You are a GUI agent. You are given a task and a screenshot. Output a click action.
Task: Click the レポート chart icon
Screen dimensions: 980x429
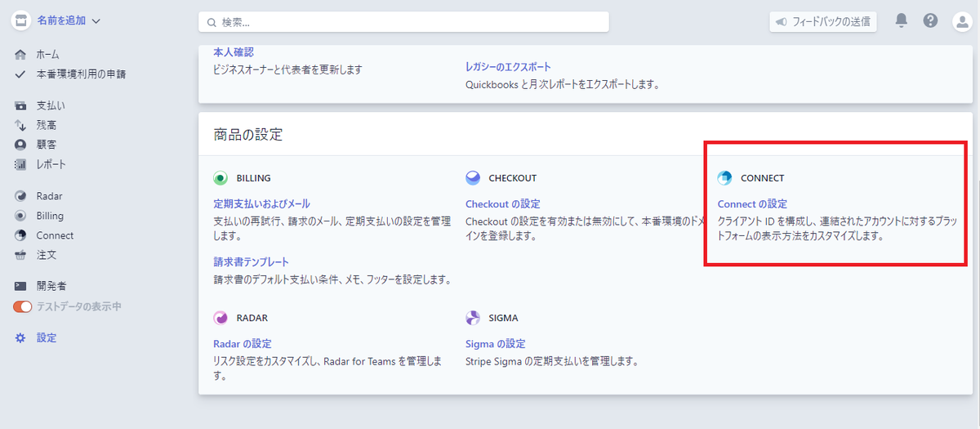pos(21,164)
